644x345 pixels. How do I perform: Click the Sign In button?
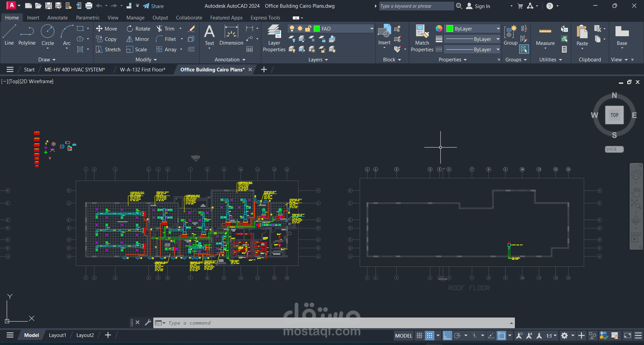coord(478,6)
